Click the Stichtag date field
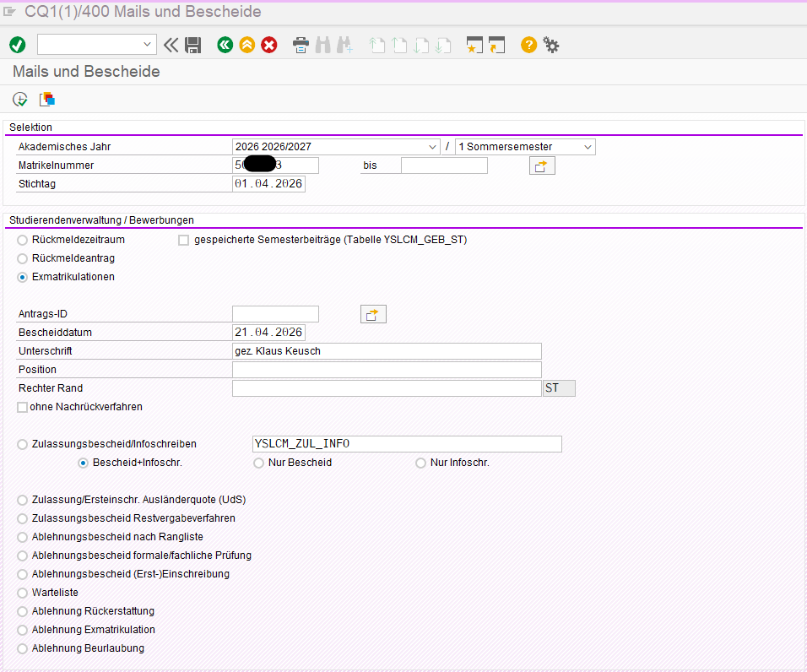 268,184
